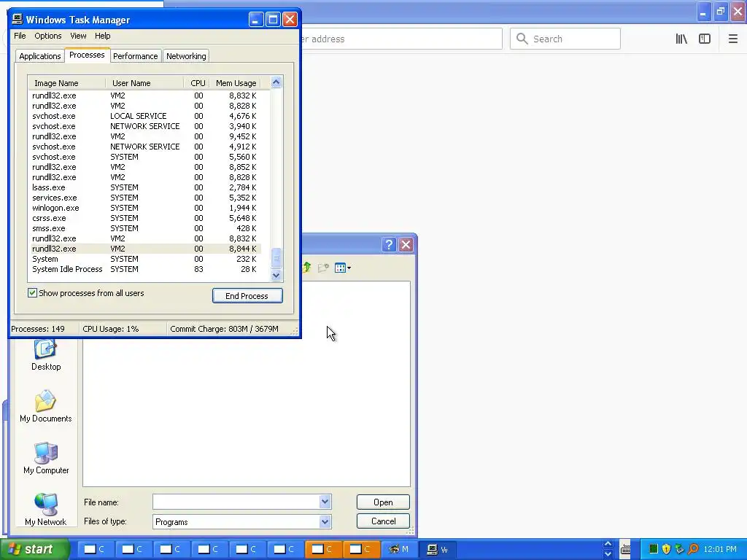Switch to the Performance tab
747x560 pixels.
[x=135, y=55]
